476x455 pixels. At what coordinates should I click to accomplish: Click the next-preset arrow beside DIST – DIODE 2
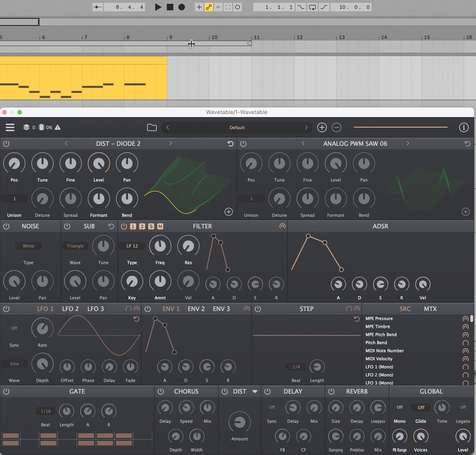pos(171,143)
